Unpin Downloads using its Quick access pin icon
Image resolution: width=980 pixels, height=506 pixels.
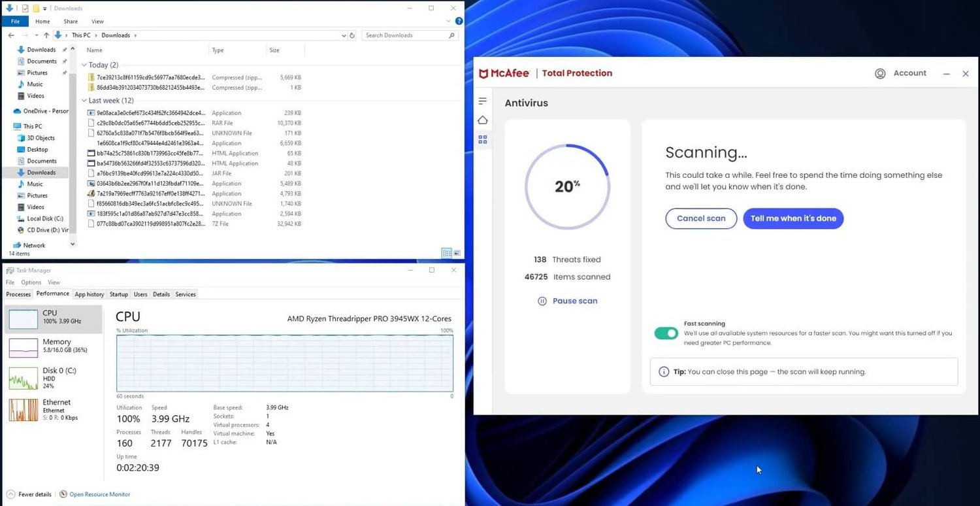[x=64, y=50]
